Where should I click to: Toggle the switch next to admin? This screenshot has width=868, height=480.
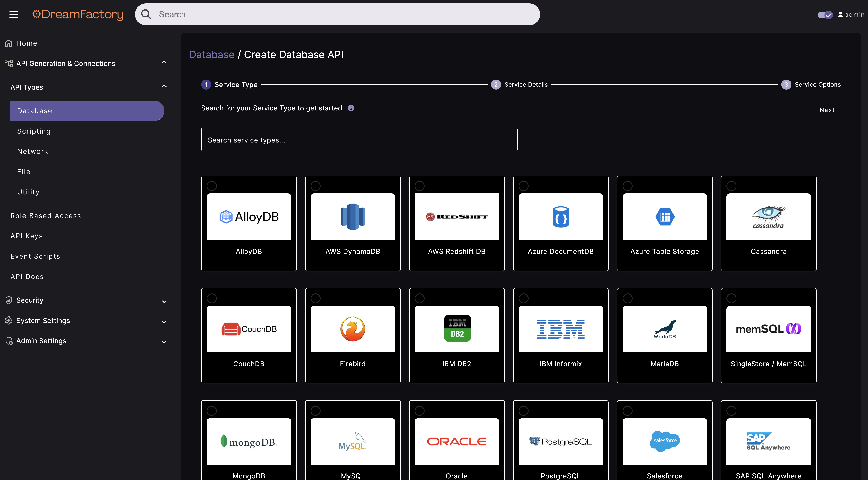click(x=825, y=14)
